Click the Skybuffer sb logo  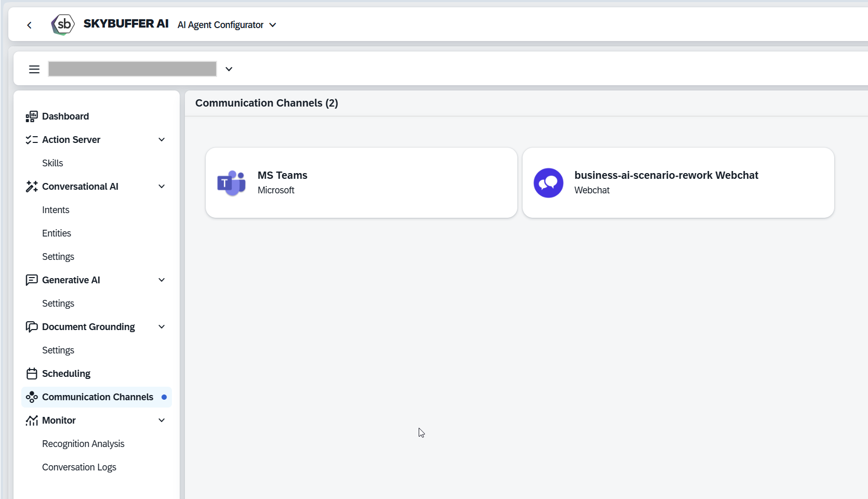point(63,24)
